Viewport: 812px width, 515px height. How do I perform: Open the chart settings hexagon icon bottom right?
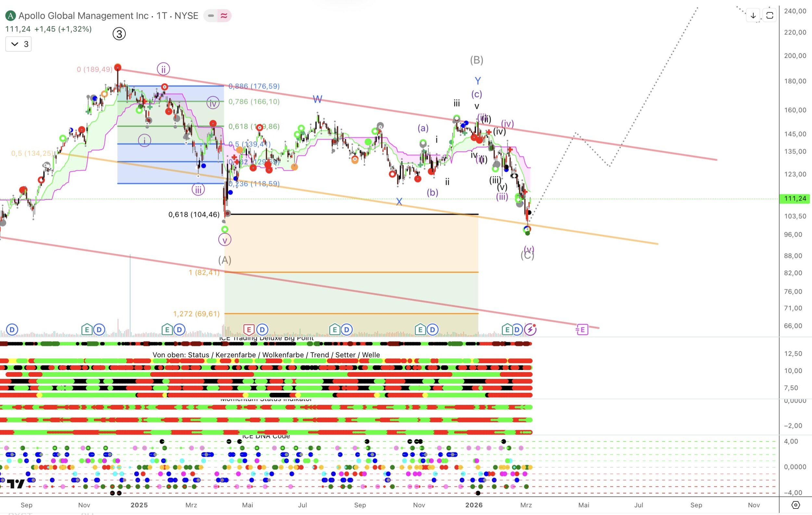(795, 505)
